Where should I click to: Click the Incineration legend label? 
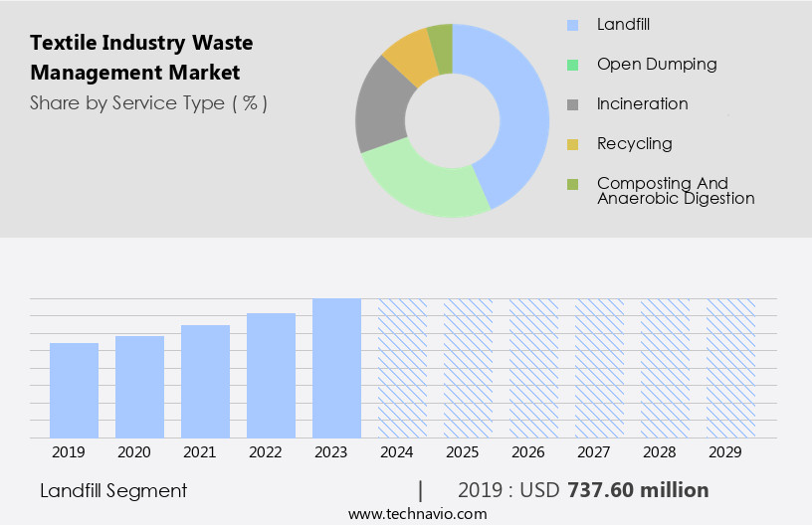click(642, 103)
